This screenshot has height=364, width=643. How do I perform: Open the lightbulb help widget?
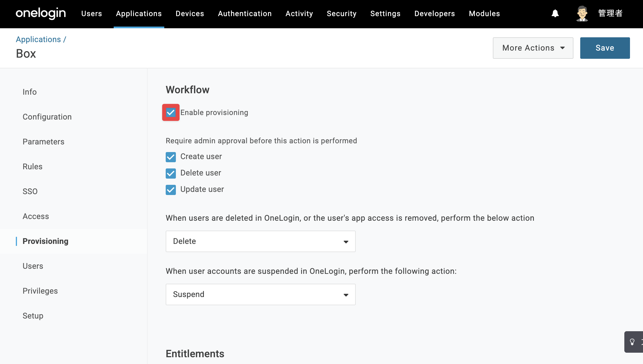(633, 342)
